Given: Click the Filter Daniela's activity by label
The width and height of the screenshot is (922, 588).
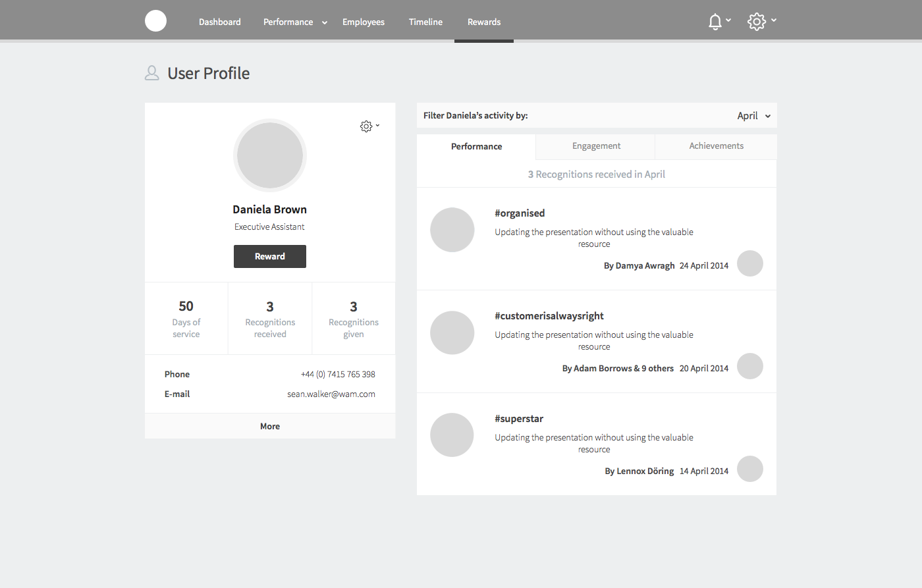Looking at the screenshot, I should [x=475, y=115].
